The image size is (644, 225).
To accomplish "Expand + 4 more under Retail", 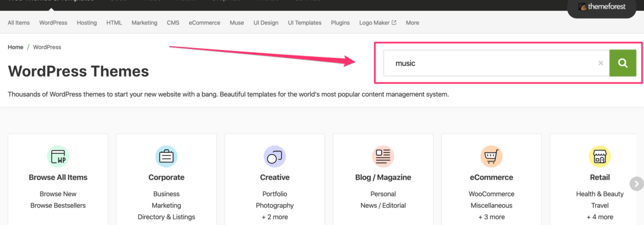I will (x=600, y=217).
